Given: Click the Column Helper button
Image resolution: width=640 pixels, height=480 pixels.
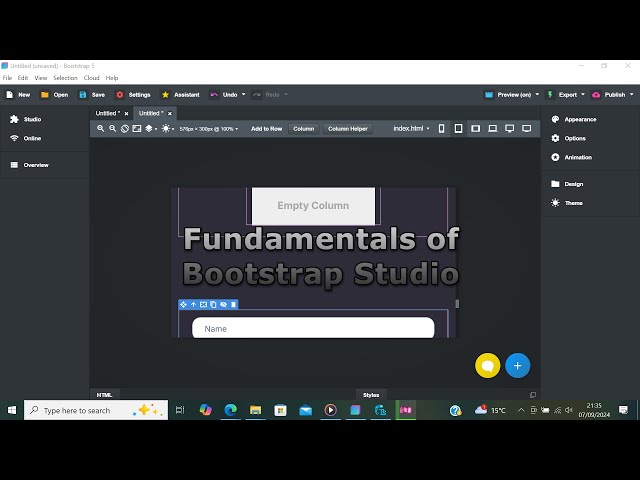Looking at the screenshot, I should pyautogui.click(x=348, y=129).
